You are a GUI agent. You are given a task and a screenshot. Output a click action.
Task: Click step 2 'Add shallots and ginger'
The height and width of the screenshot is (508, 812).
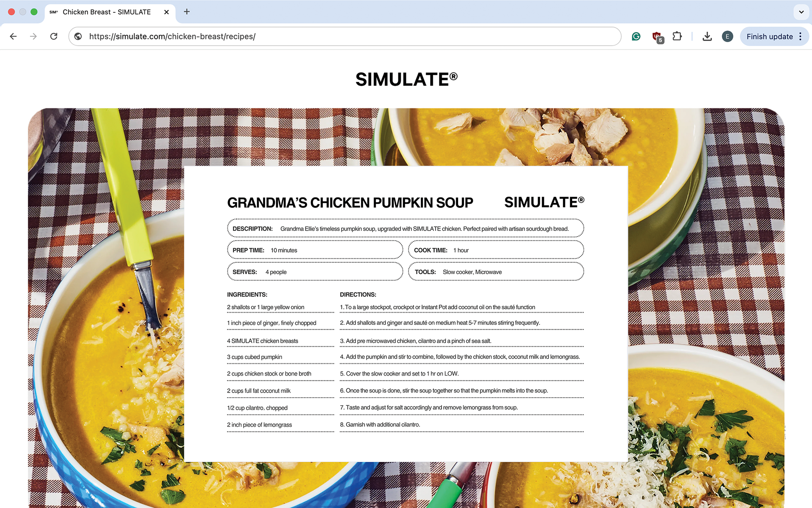440,323
